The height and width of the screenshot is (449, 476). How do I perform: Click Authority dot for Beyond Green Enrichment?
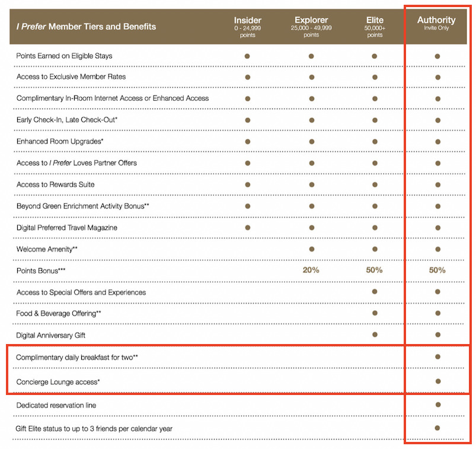point(437,206)
